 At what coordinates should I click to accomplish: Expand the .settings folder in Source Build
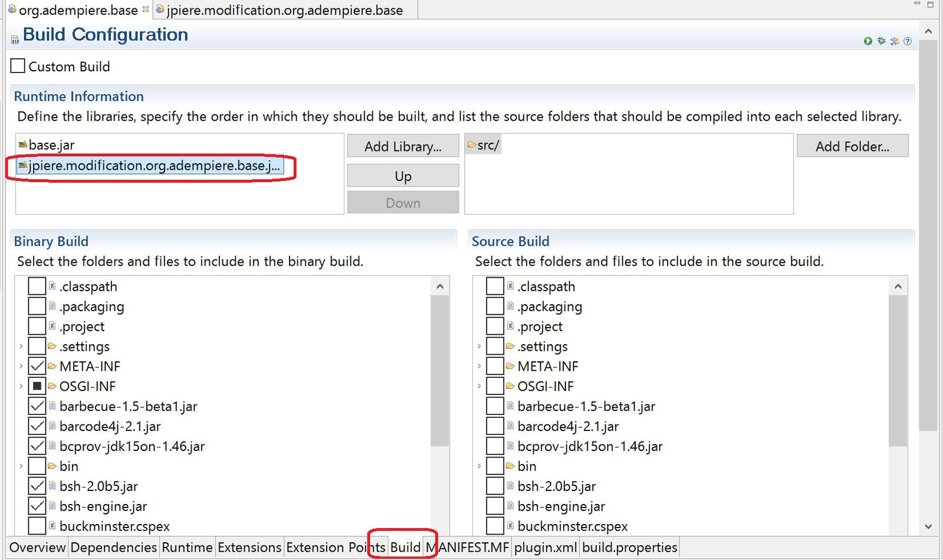click(x=479, y=347)
